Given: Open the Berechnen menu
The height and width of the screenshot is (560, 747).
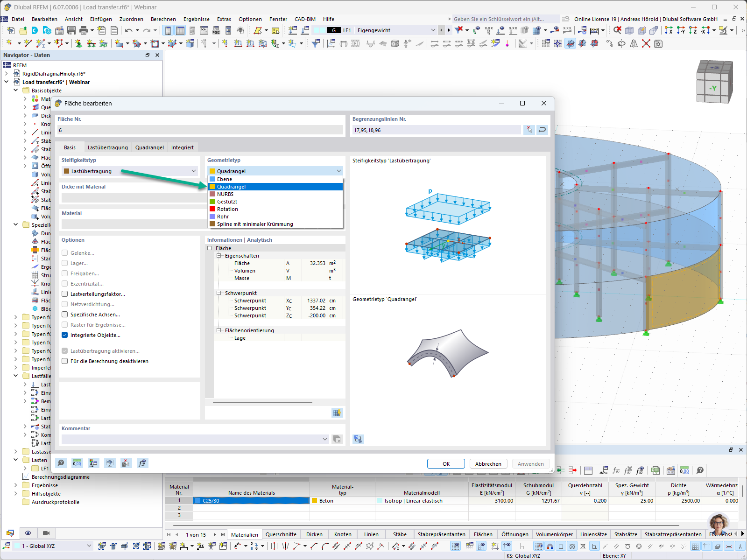Looking at the screenshot, I should (163, 19).
